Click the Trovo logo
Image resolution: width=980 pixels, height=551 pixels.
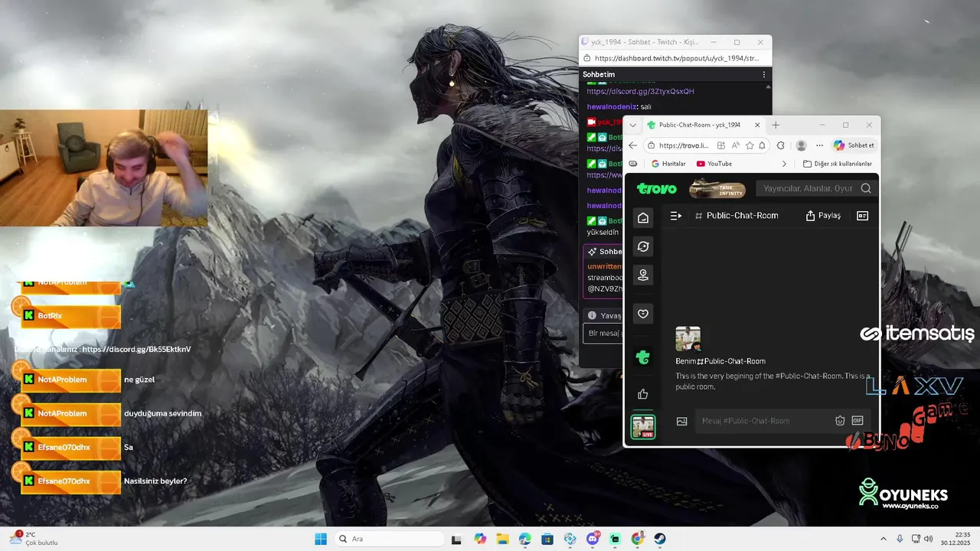click(657, 188)
